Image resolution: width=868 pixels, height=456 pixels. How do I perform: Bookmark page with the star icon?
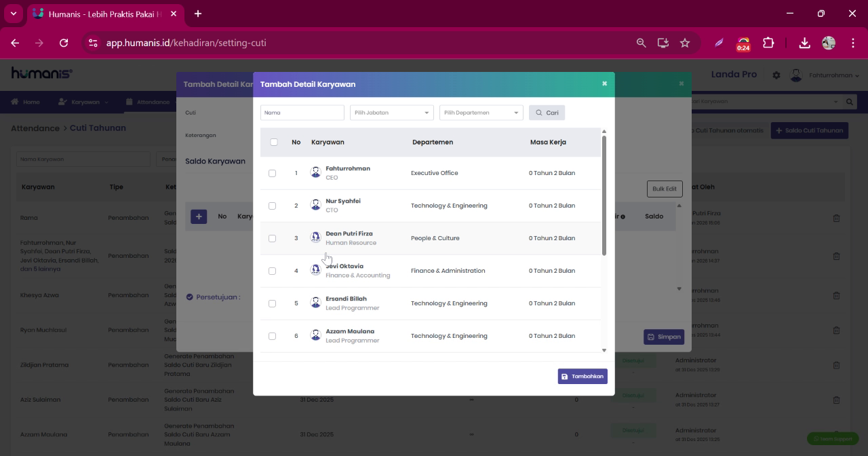(x=685, y=43)
